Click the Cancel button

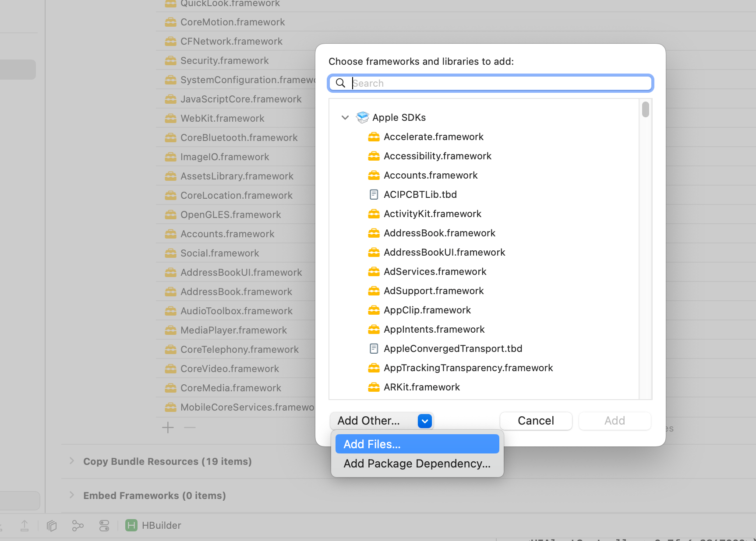point(536,421)
